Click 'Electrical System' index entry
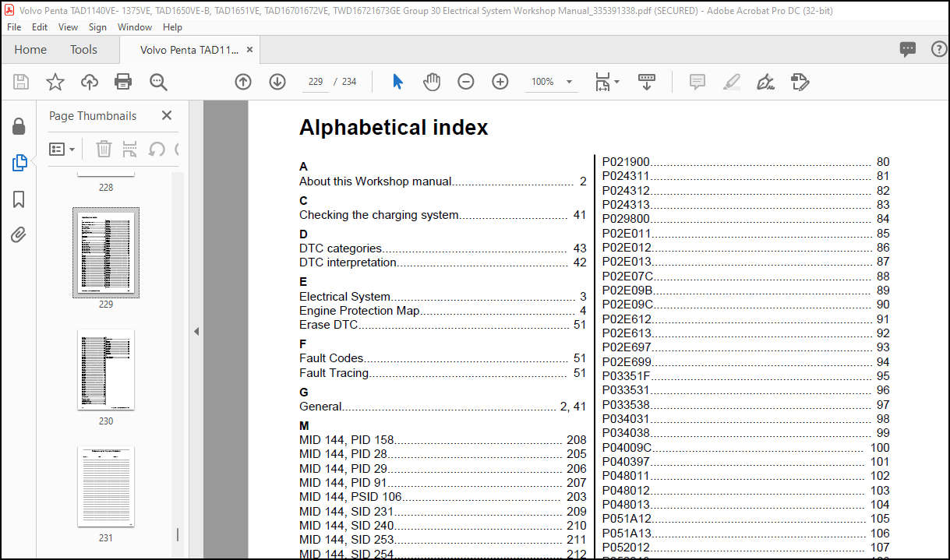The image size is (950, 560). [443, 297]
